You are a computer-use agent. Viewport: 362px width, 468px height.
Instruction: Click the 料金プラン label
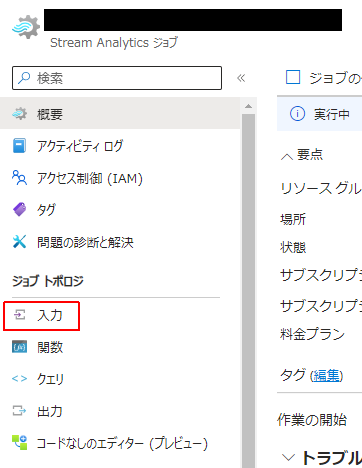[313, 334]
